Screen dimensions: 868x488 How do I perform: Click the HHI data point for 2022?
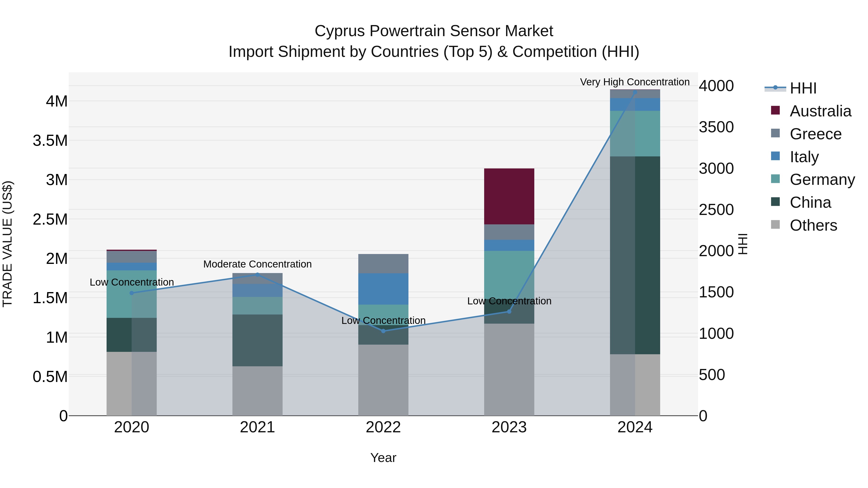point(383,331)
